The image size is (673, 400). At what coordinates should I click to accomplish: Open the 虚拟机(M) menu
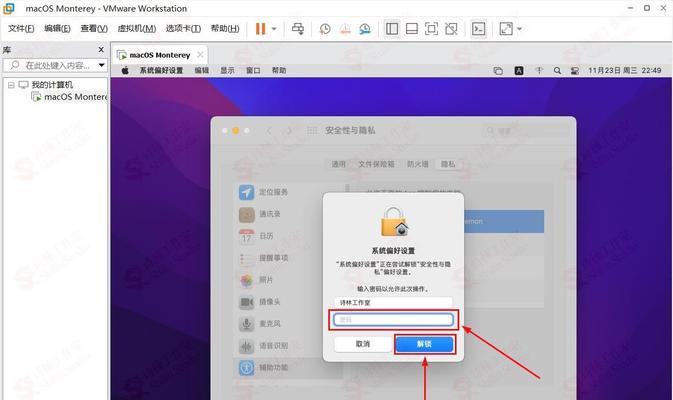137,29
